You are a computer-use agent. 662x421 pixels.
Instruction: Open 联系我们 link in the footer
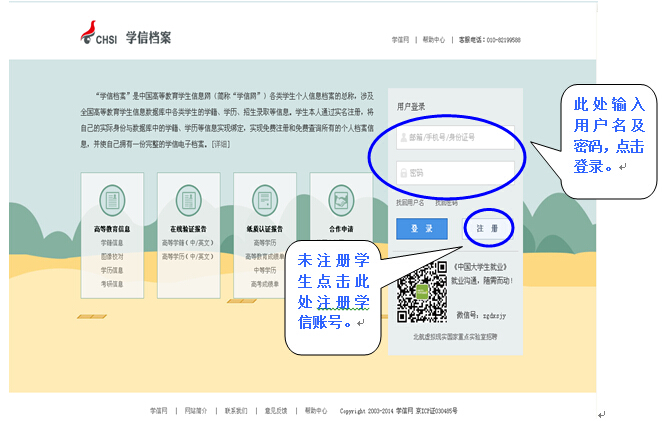(235, 410)
